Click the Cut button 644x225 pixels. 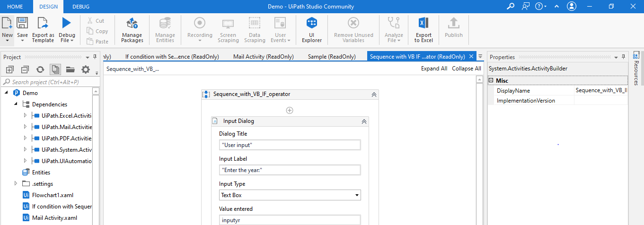pyautogui.click(x=96, y=21)
